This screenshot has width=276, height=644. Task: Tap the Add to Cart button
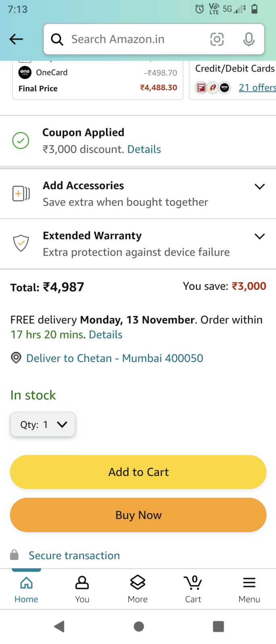click(x=138, y=472)
